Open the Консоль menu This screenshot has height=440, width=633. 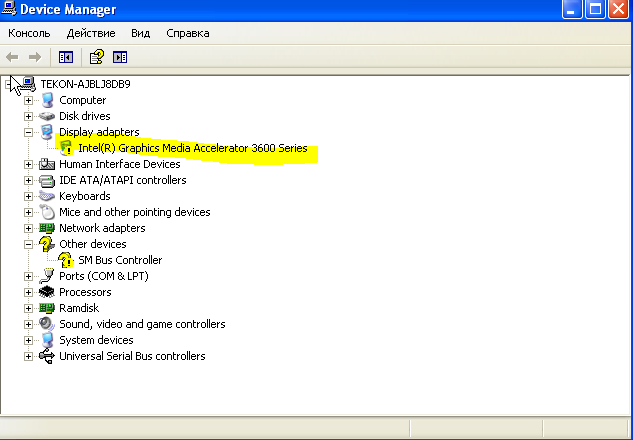(x=29, y=33)
